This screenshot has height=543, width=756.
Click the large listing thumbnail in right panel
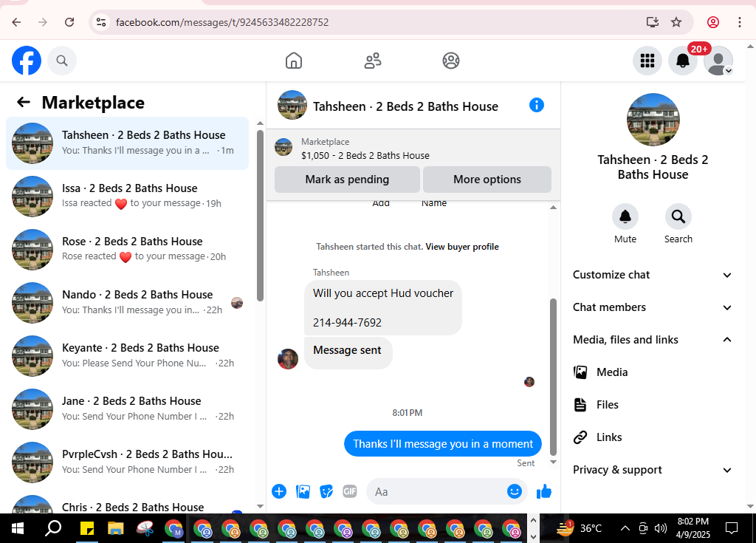(653, 120)
